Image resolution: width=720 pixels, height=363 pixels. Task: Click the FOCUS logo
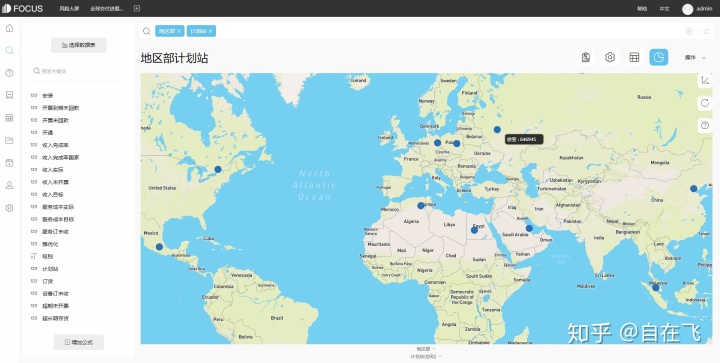coord(22,9)
